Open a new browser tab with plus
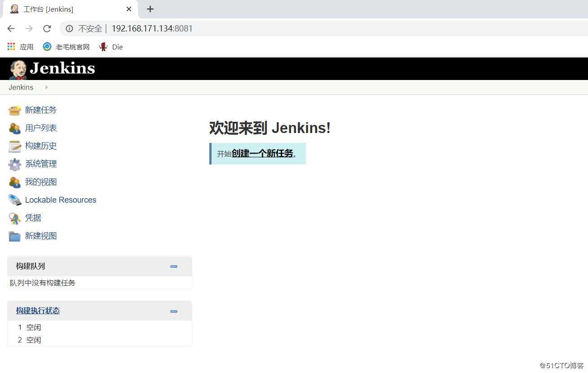Image resolution: width=588 pixels, height=373 pixels. click(150, 9)
